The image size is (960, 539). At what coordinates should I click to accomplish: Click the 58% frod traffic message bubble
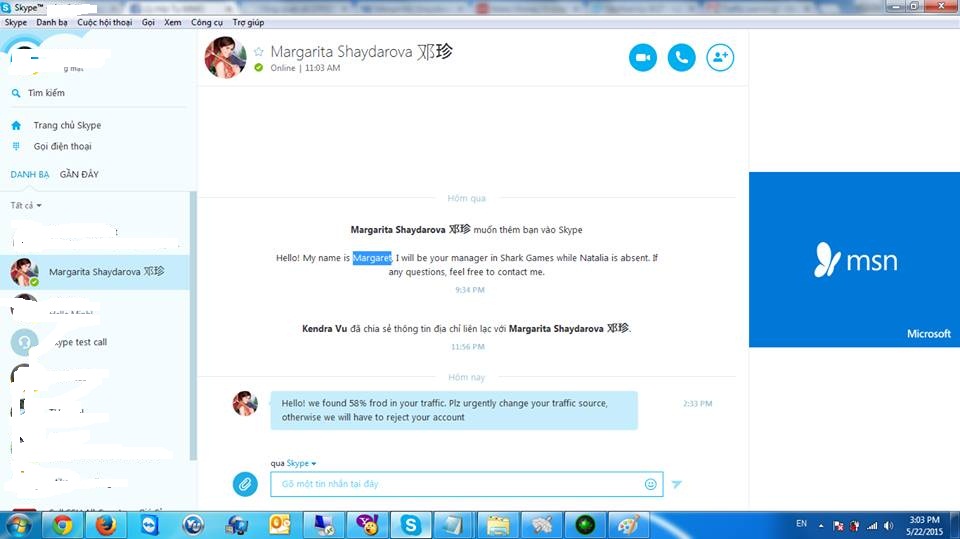[x=454, y=410]
